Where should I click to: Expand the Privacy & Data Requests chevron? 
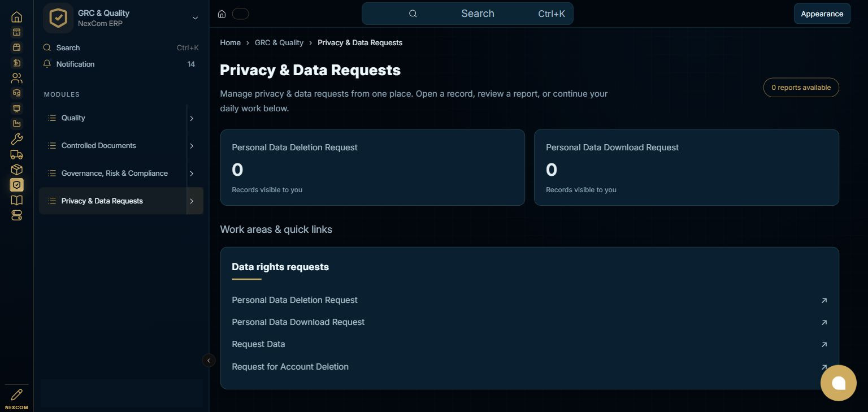pos(192,201)
